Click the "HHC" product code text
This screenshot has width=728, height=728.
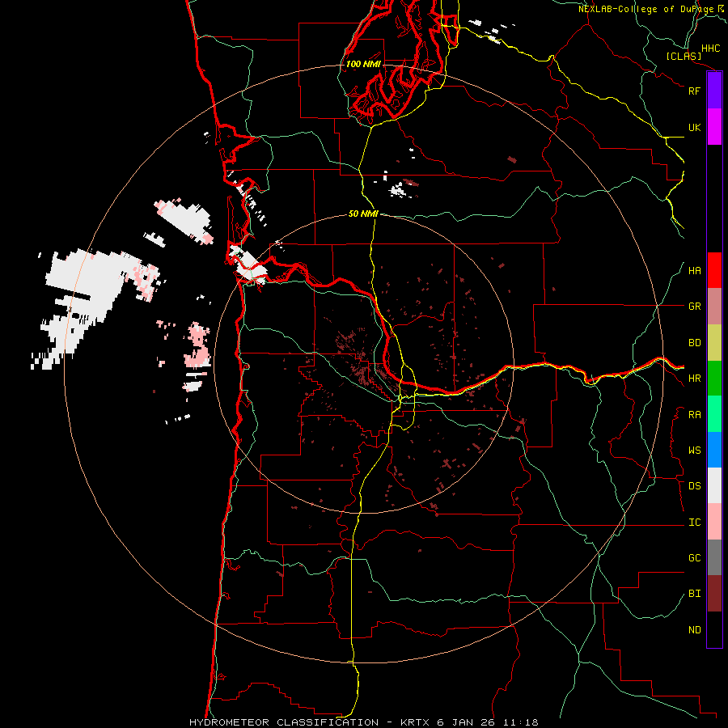[x=710, y=49]
